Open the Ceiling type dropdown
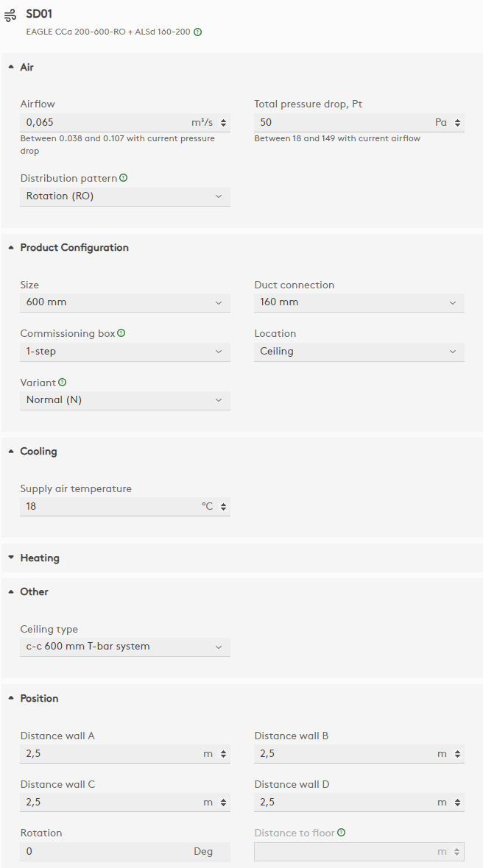 tap(125, 647)
